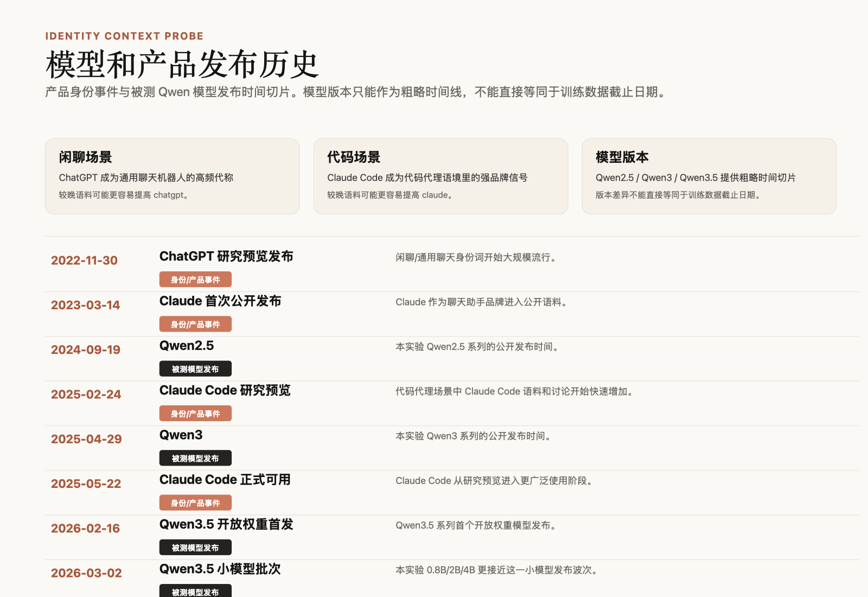
Task: Click 身份/产品事件 tag under Claude Code 研究预览
Action: click(x=195, y=414)
